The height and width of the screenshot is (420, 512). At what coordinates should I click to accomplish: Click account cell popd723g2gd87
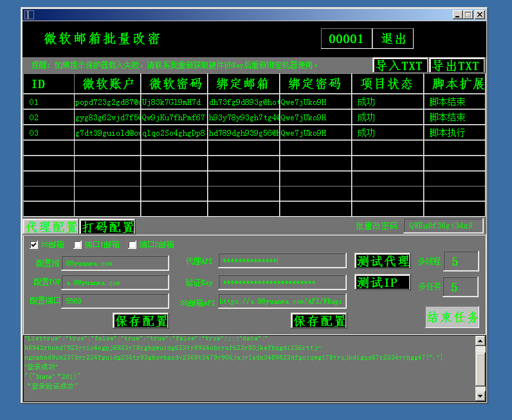pos(108,102)
